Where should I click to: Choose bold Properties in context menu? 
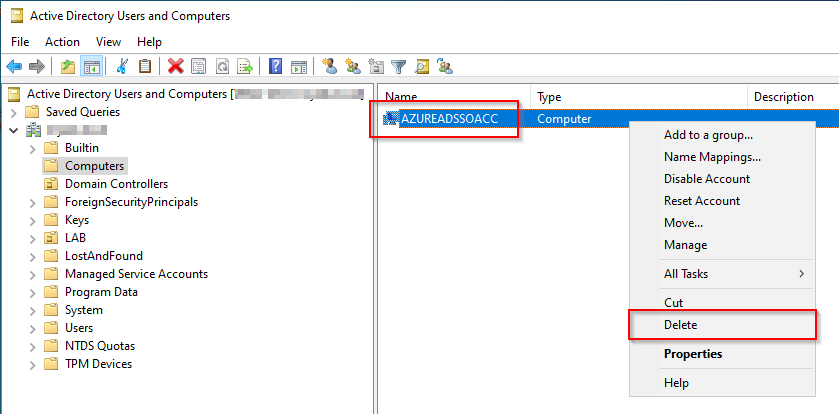[722, 354]
